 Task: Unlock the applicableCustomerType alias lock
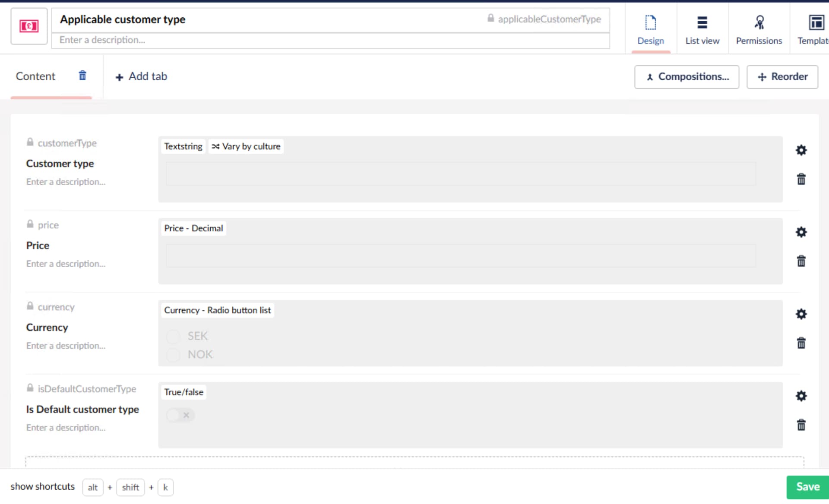(x=490, y=18)
